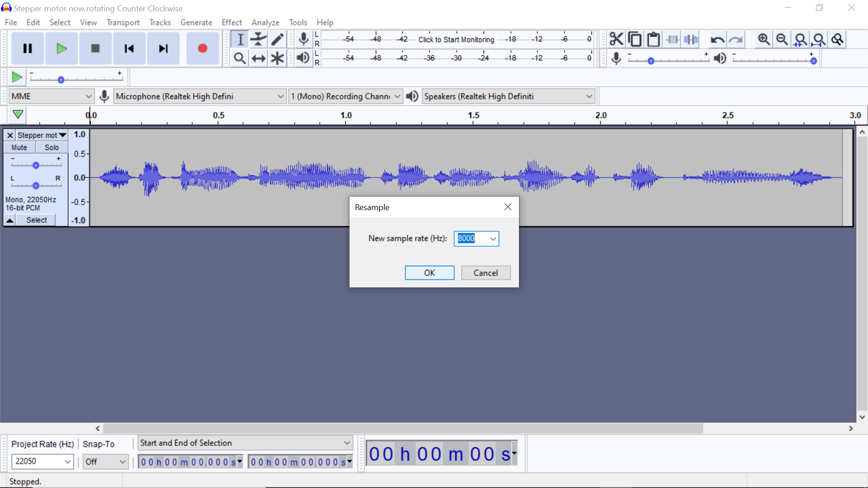Choose the Multi-Tool asterisk

[x=277, y=58]
